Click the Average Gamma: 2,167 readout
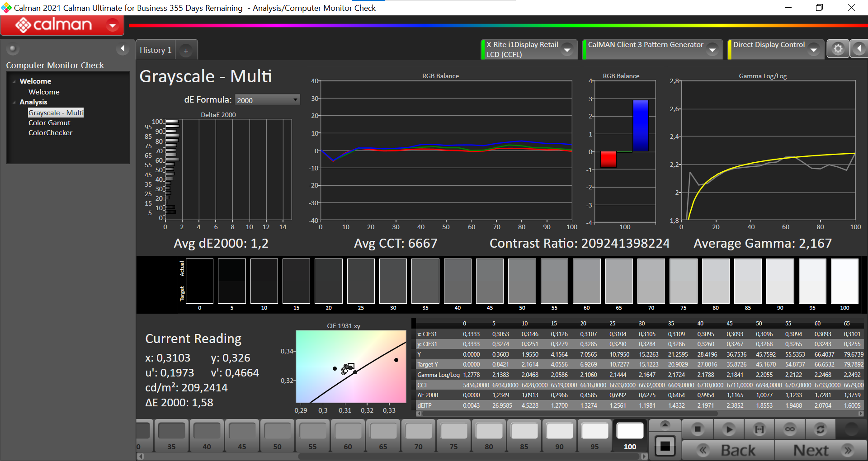Image resolution: width=868 pixels, height=461 pixels. click(x=763, y=243)
